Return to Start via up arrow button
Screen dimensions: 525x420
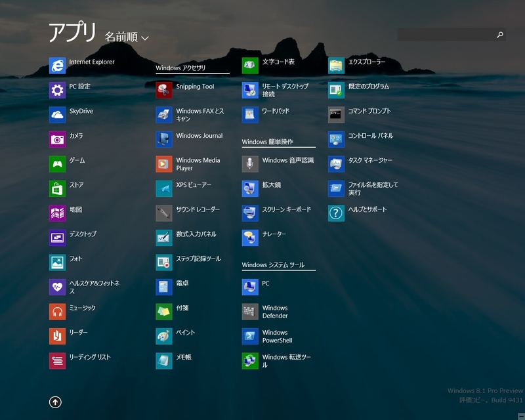click(x=55, y=402)
